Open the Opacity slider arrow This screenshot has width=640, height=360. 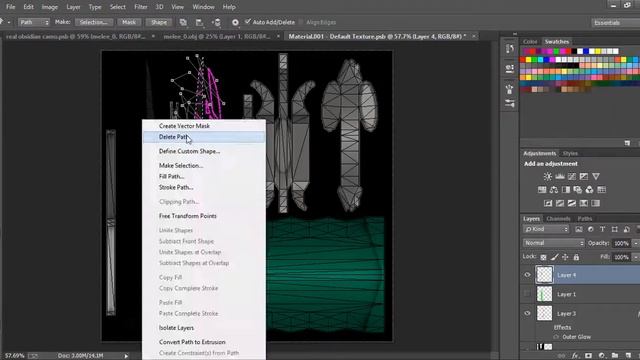[x=636, y=243]
